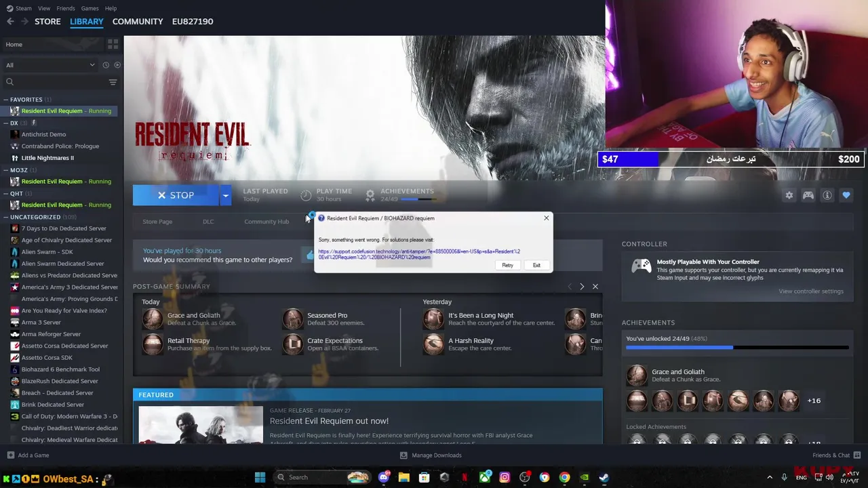Show next post-game summary page
868x488 pixels.
tap(582, 287)
